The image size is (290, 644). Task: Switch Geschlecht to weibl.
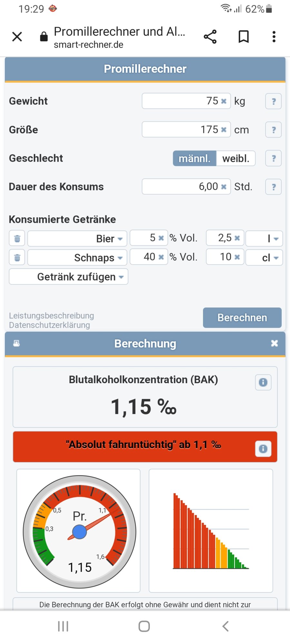click(x=236, y=158)
